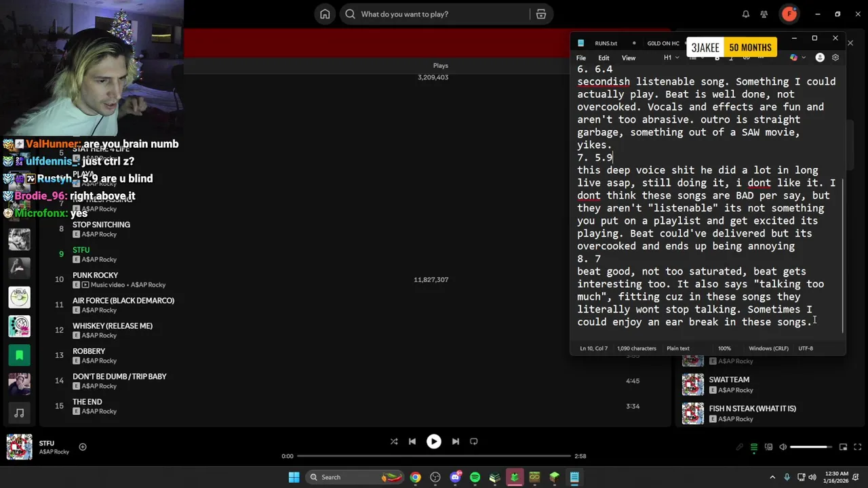Open the A$AP Rocky link under ROBBERY
Screen dimensions: 868x488
(99, 361)
